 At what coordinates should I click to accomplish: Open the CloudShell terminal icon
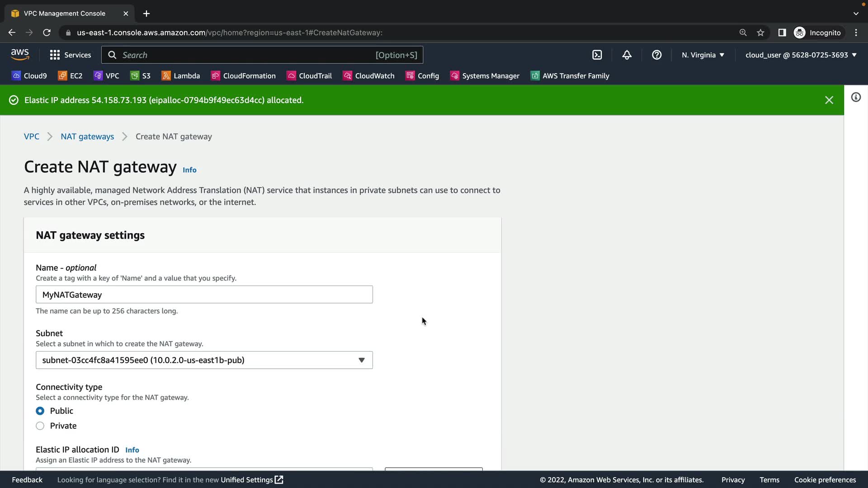click(597, 55)
